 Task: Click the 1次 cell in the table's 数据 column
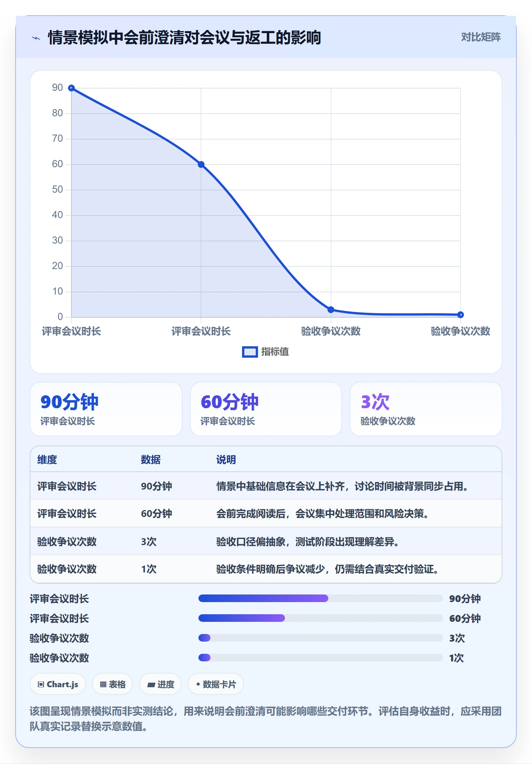149,569
